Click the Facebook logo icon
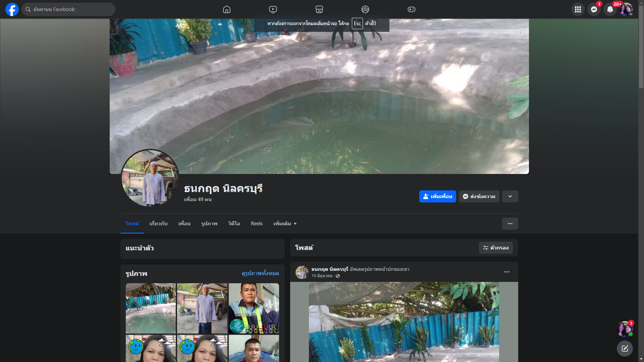This screenshot has height=362, width=644. pyautogui.click(x=12, y=9)
